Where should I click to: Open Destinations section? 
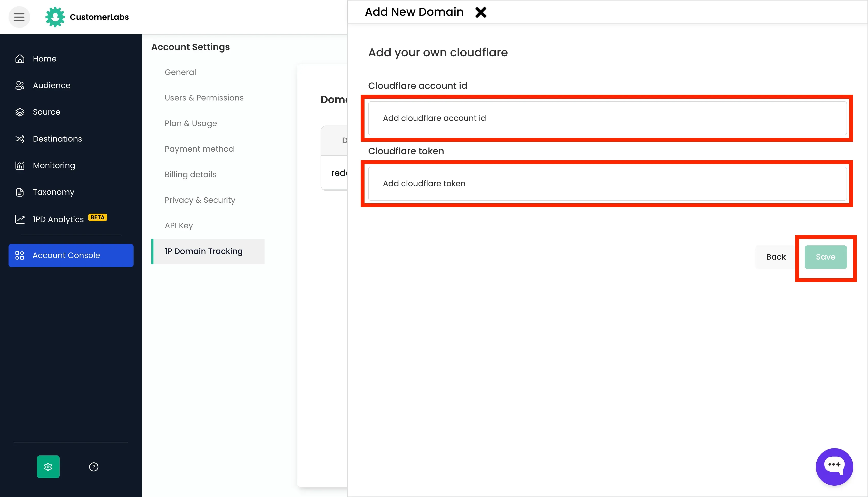[x=57, y=138]
